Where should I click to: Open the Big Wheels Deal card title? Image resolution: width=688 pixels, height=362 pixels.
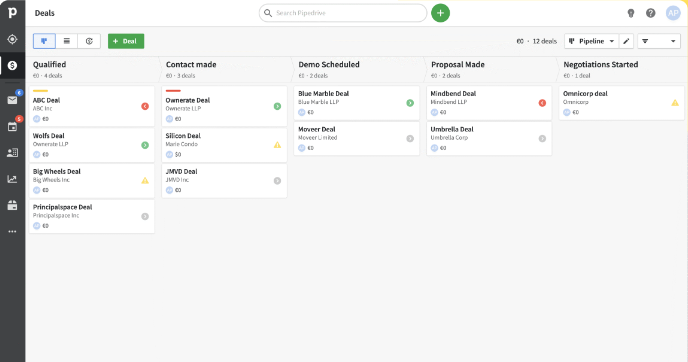(x=57, y=171)
